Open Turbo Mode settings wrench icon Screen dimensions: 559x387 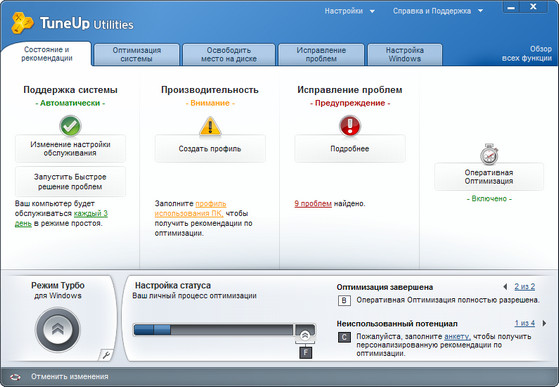click(106, 355)
